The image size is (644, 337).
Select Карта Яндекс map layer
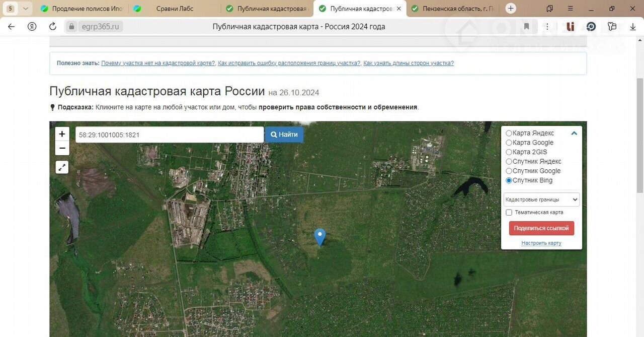click(x=509, y=133)
